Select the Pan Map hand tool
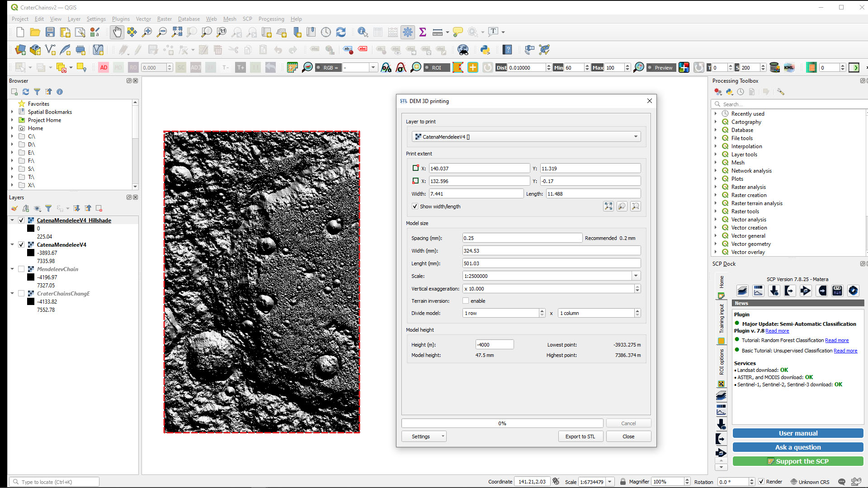This screenshot has width=868, height=488. pyautogui.click(x=117, y=32)
